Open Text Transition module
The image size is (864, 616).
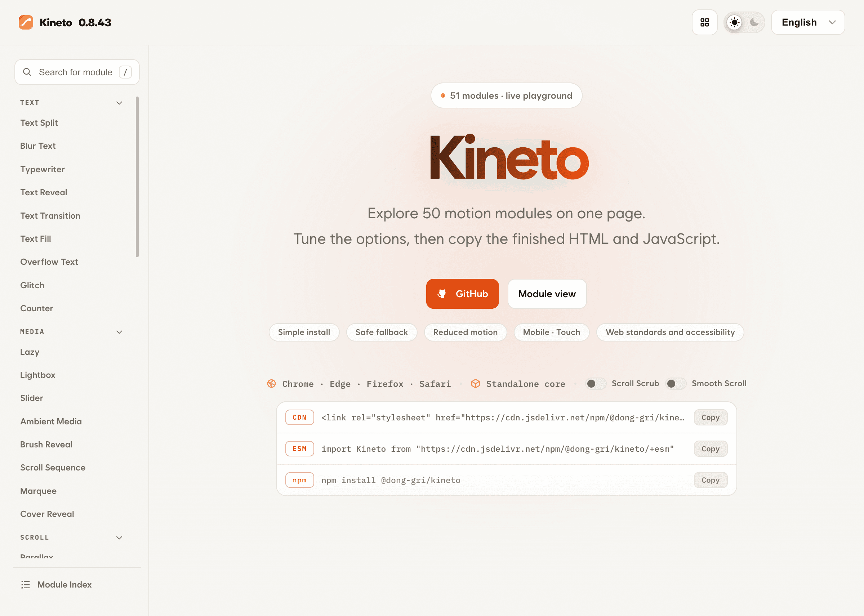tap(50, 215)
